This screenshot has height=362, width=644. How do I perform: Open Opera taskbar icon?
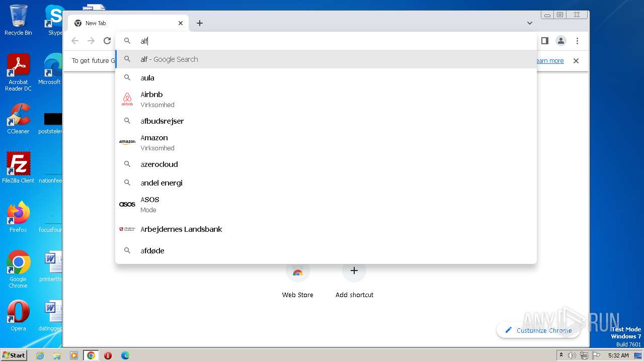tap(108, 355)
